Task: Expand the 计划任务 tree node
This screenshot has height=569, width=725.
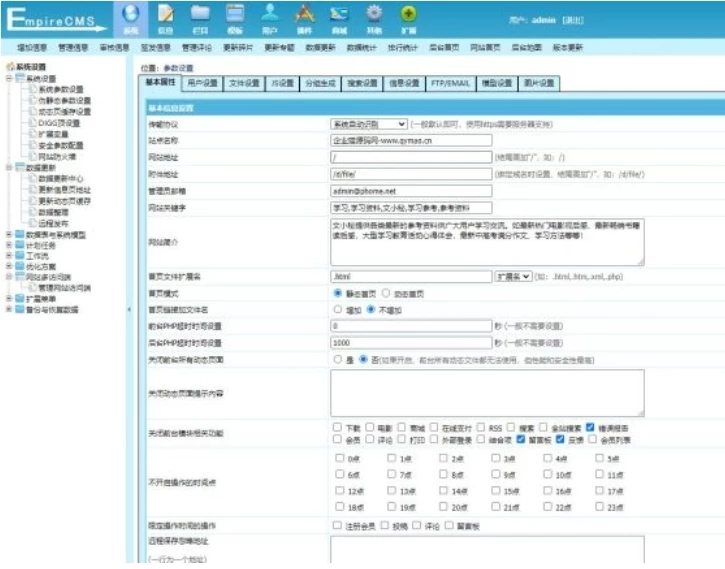Action: tap(9, 245)
